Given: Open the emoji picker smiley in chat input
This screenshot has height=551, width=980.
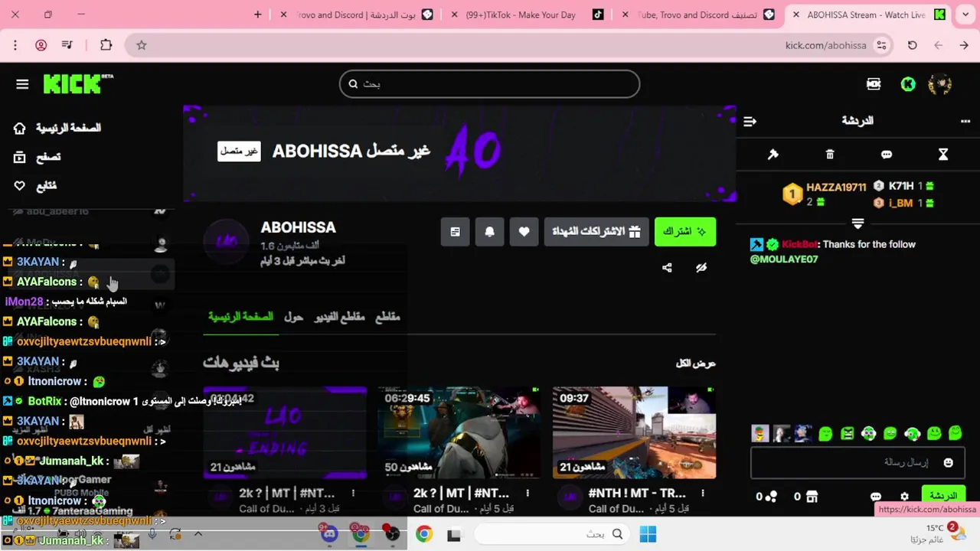Looking at the screenshot, I should click(949, 463).
